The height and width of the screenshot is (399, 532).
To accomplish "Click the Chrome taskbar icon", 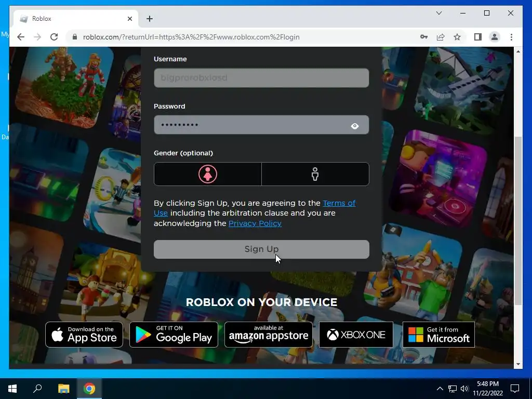I will [x=89, y=389].
